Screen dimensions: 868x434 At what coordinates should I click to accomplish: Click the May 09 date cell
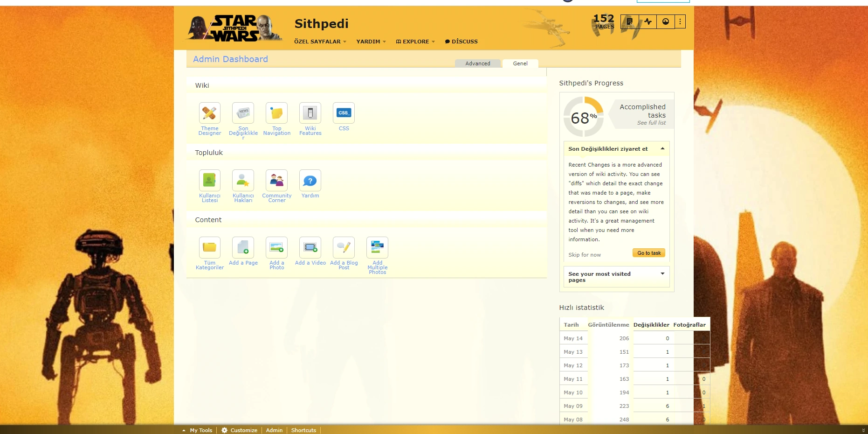click(573, 406)
